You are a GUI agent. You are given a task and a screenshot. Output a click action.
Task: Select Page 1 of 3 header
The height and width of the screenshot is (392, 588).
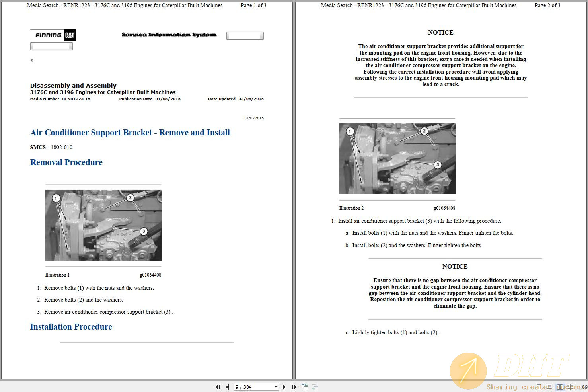pos(253,6)
